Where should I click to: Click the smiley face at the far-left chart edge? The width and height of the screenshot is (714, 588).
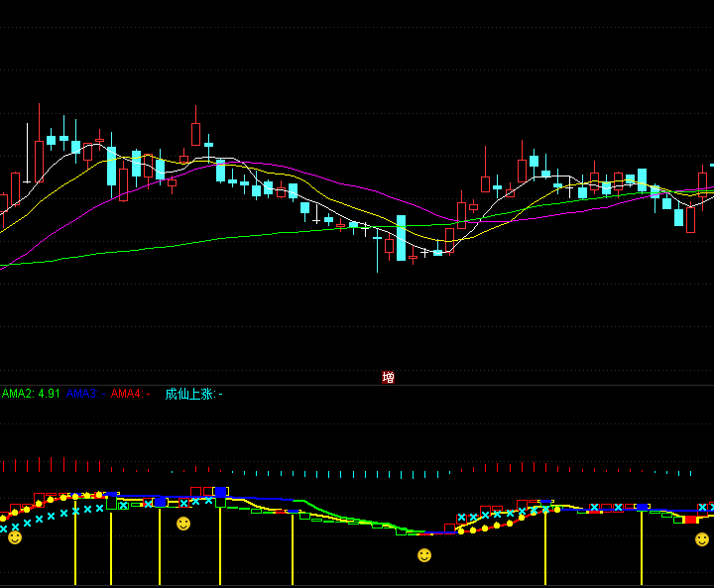[x=15, y=537]
